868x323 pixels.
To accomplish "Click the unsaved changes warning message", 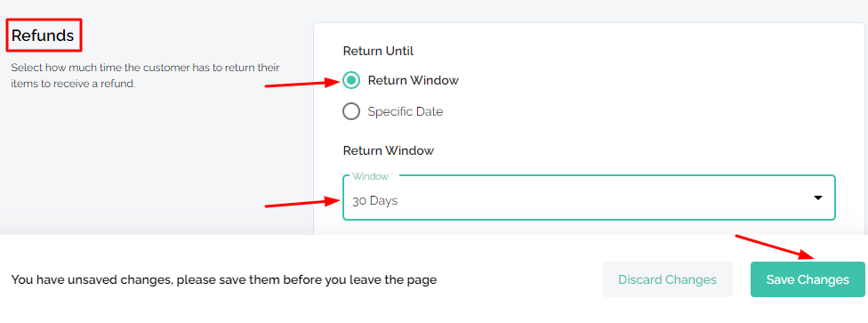I will coord(223,279).
